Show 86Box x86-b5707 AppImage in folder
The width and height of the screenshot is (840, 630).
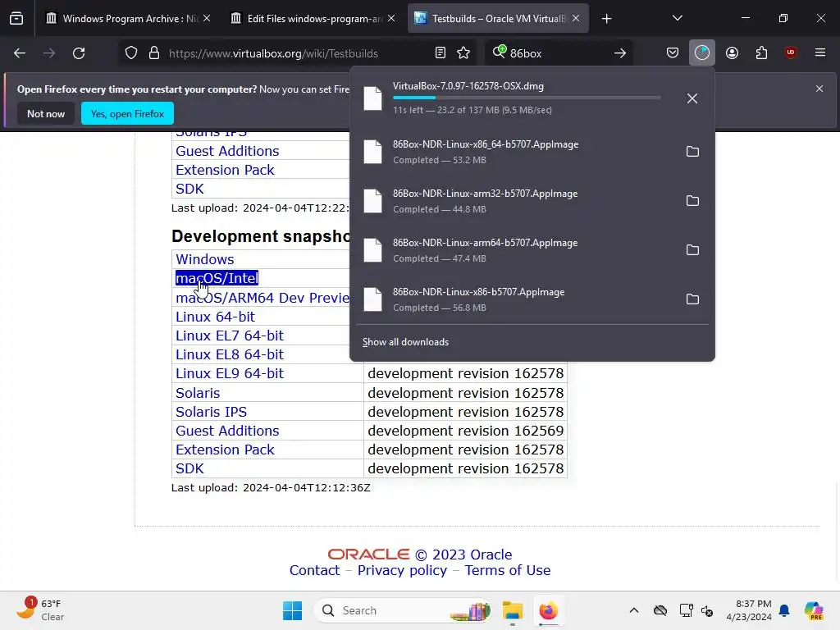pyautogui.click(x=692, y=299)
